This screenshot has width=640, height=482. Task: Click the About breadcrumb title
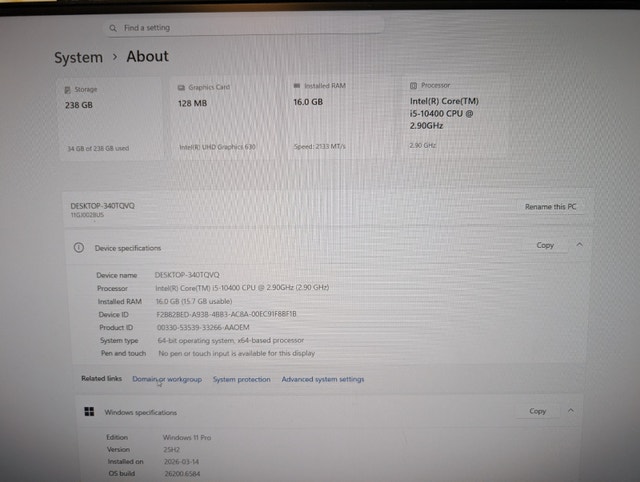coord(147,56)
